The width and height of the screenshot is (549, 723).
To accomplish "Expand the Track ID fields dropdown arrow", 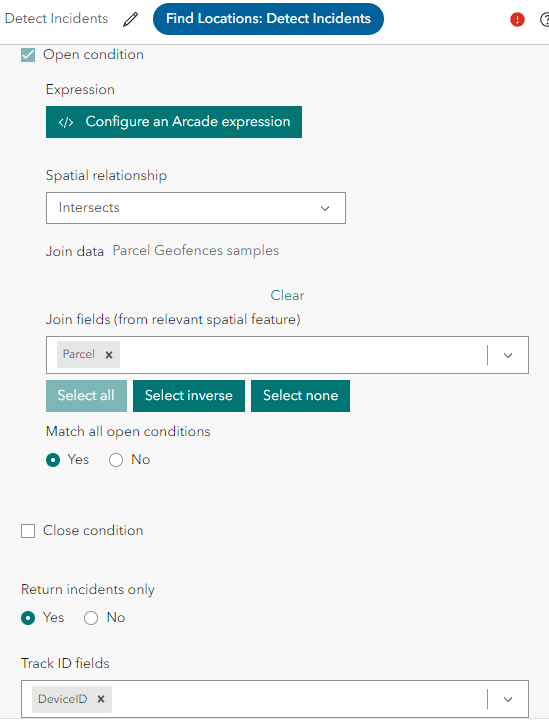I will (x=508, y=699).
